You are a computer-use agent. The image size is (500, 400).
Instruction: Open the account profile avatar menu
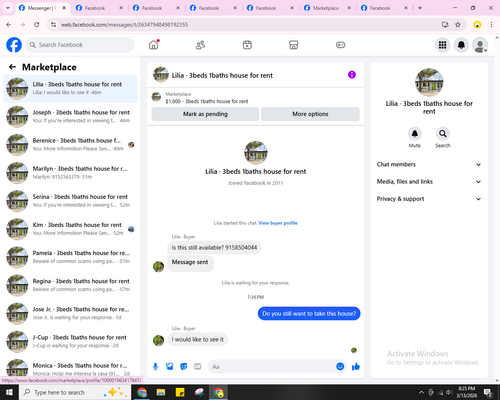[480, 45]
